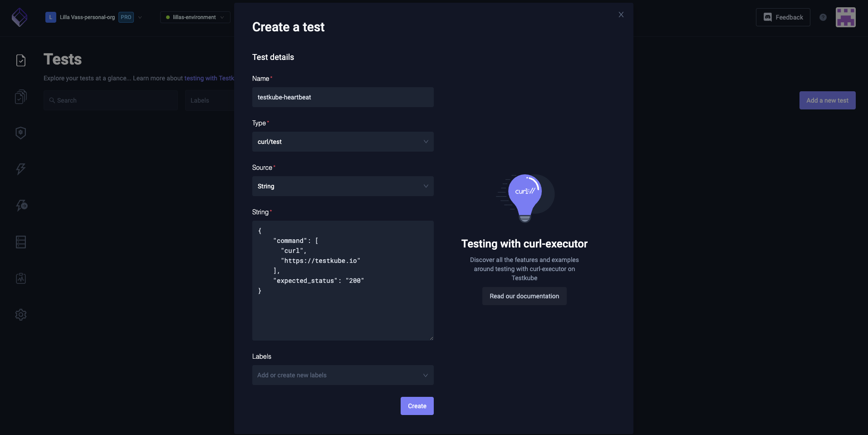868x435 pixels.
Task: Open the help question-mark icon
Action: click(x=824, y=17)
